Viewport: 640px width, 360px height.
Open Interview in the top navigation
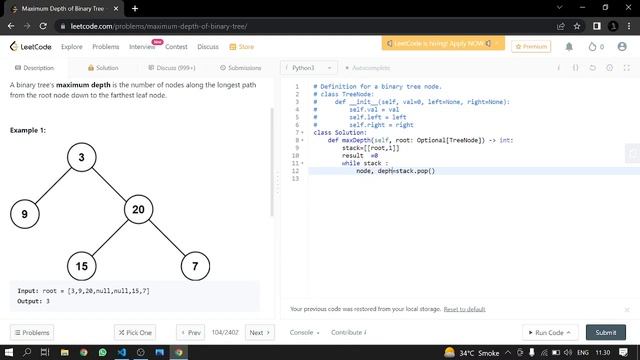[142, 47]
